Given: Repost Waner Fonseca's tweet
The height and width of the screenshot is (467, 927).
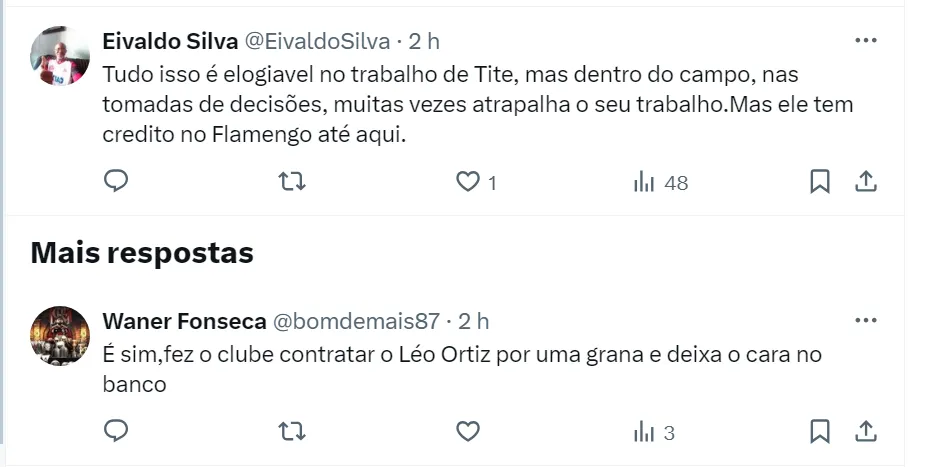Looking at the screenshot, I should (x=291, y=432).
